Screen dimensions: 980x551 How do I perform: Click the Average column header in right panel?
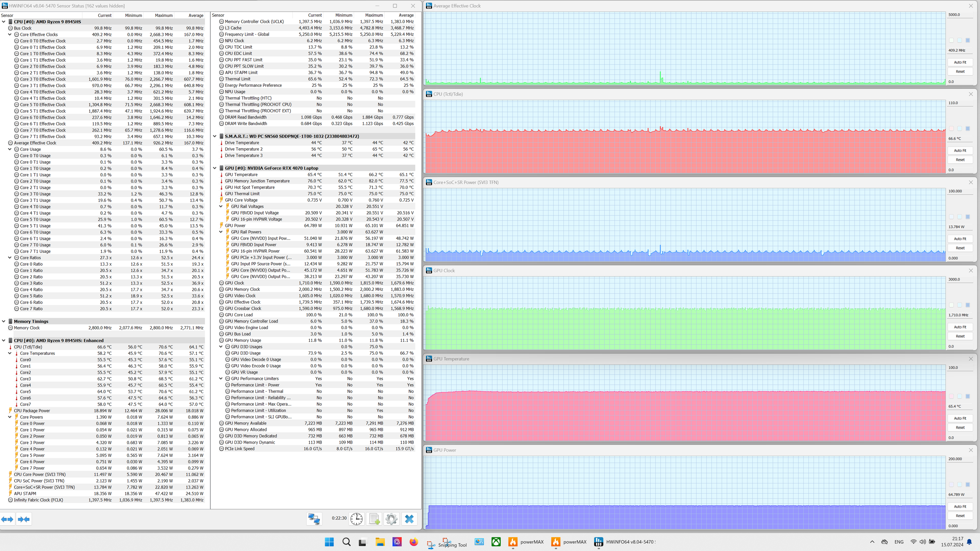pos(406,16)
